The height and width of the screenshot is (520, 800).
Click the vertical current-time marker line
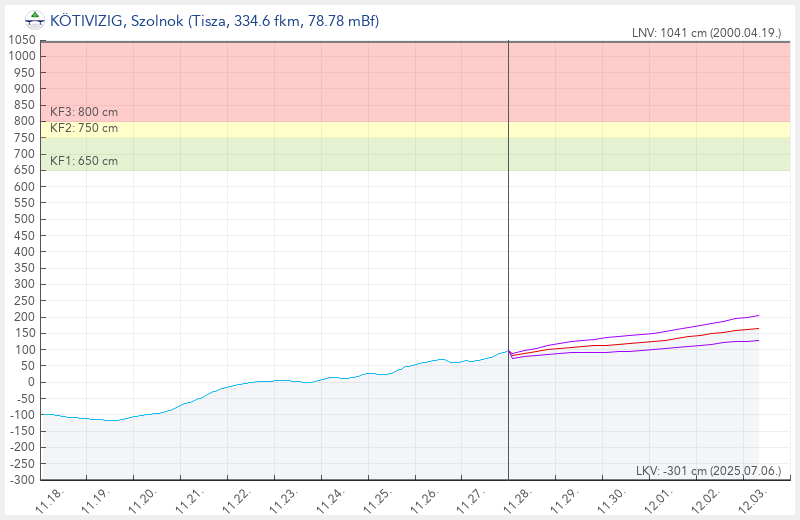(x=508, y=250)
